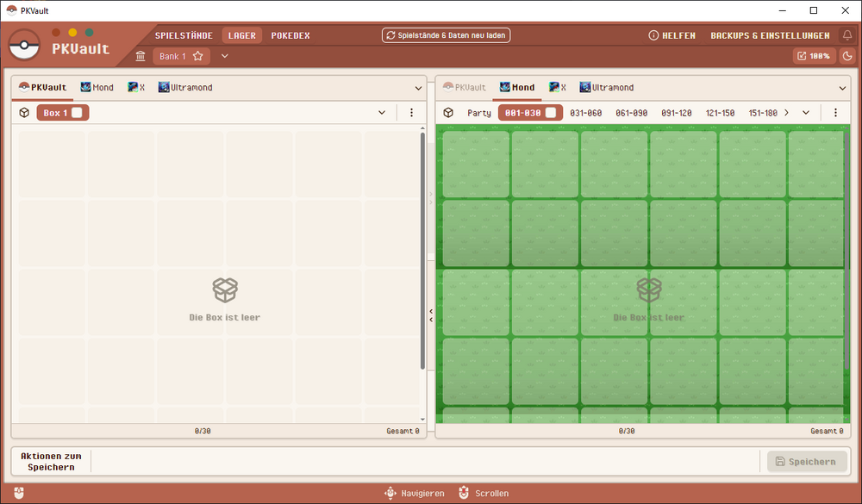Image resolution: width=862 pixels, height=504 pixels.
Task: Open the notifications bell
Action: pos(847,35)
